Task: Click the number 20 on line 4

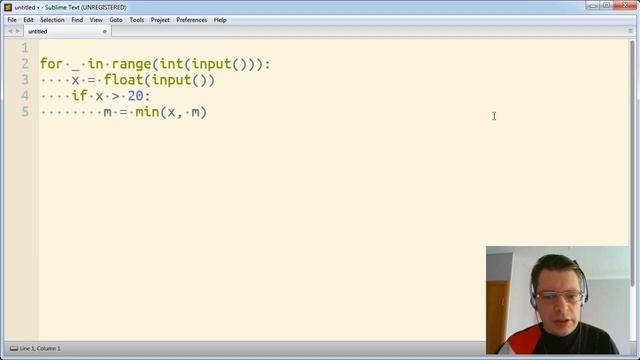Action: 136,96
